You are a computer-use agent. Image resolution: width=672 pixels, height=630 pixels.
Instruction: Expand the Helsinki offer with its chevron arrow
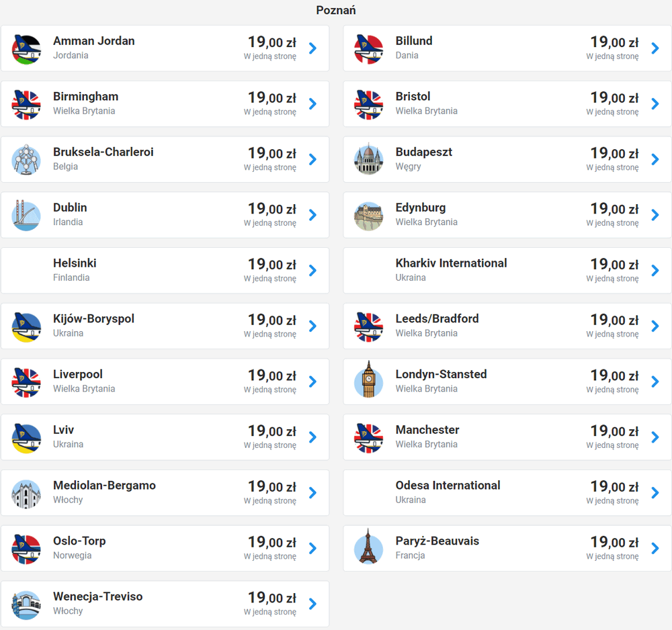(313, 271)
